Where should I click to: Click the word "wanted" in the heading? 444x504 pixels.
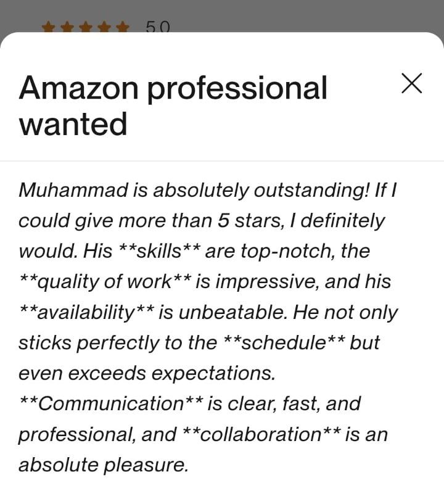73,124
